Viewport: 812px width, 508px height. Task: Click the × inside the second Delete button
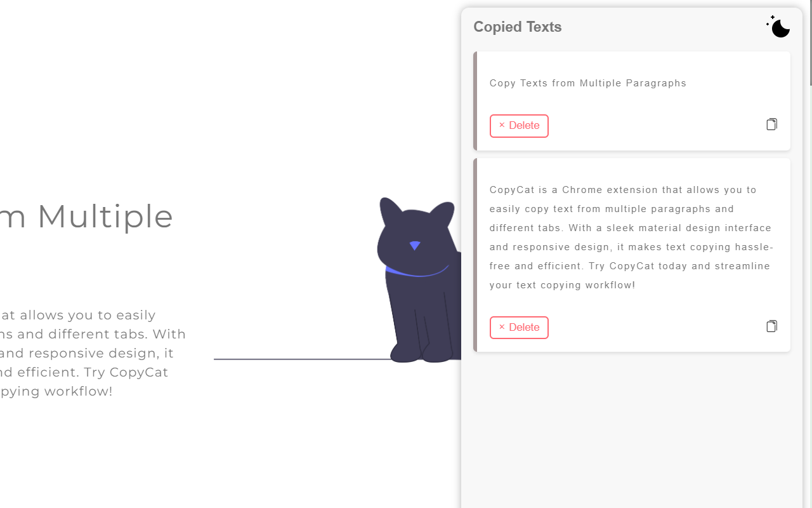(x=502, y=327)
